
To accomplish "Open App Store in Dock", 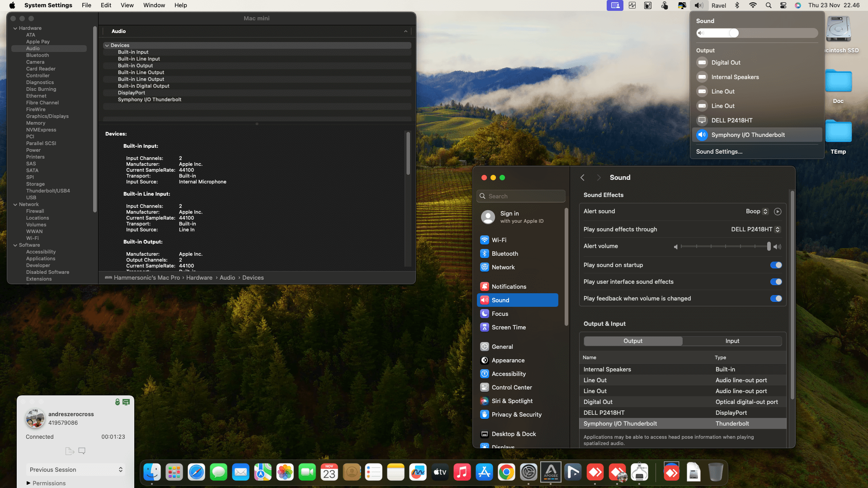I will click(x=484, y=473).
